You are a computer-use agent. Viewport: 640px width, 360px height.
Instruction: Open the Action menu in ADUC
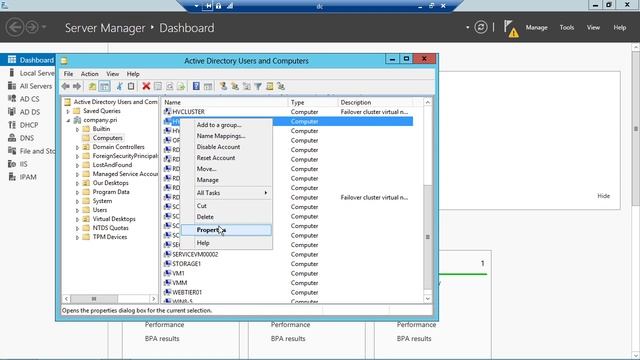pos(89,74)
